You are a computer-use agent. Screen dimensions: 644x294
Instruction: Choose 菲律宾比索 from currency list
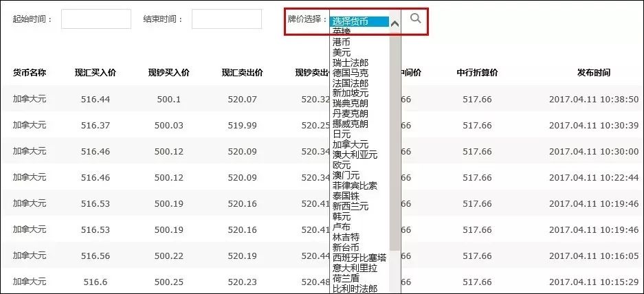coord(355,185)
